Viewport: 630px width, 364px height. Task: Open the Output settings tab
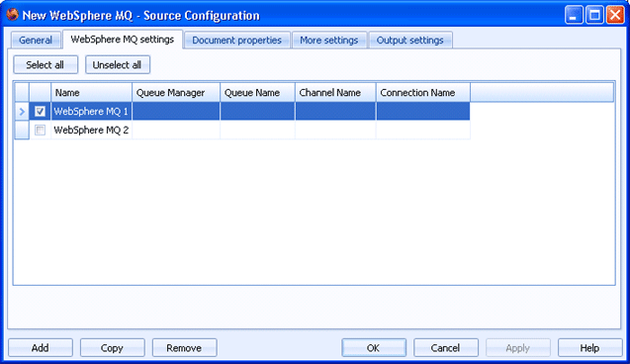pos(410,41)
